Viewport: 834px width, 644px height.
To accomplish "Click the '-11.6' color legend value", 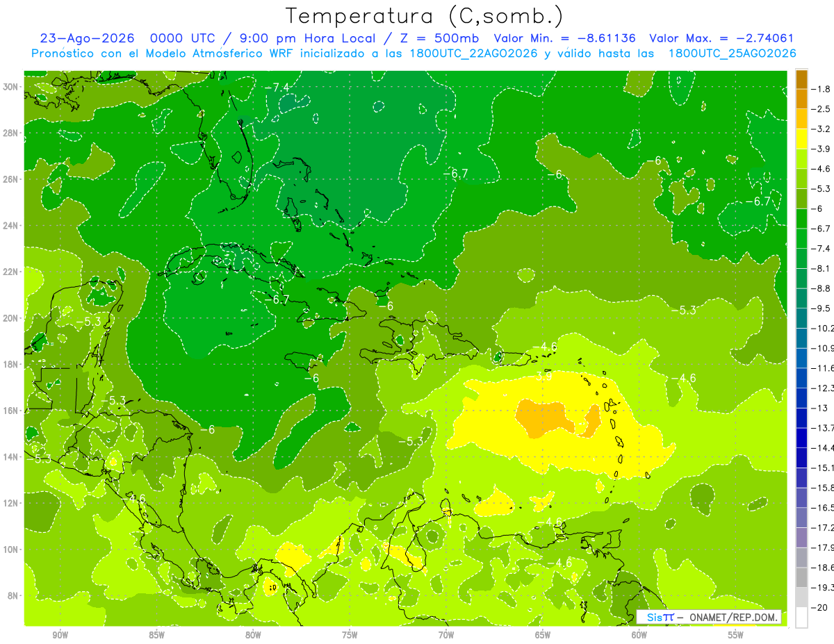I will 823,368.
